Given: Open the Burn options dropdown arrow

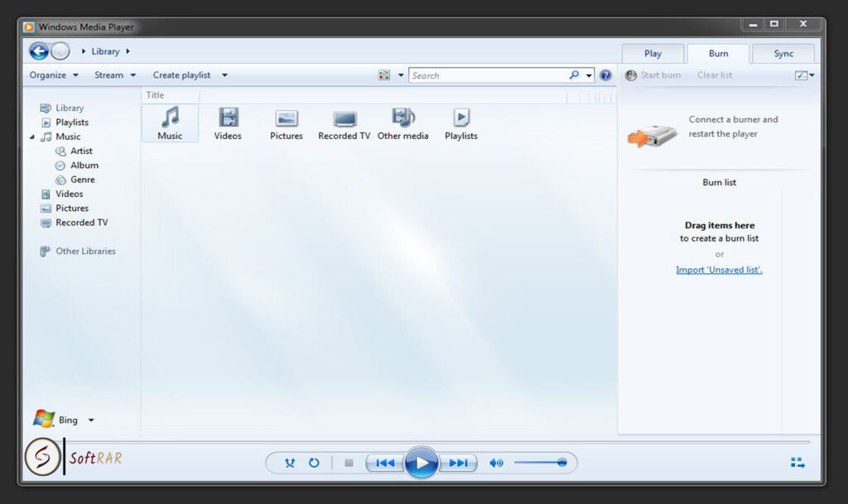Looking at the screenshot, I should coord(812,75).
